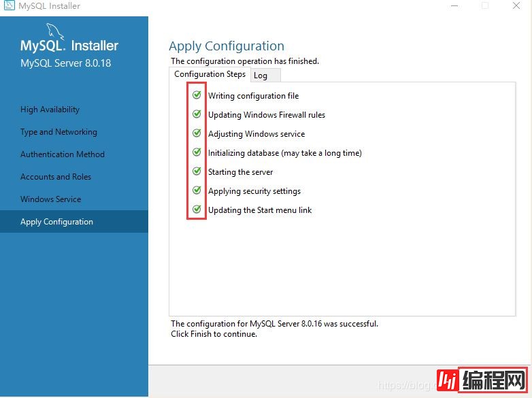The image size is (532, 398).
Task: Click 'Applying security settings' step text
Action: [x=254, y=191]
